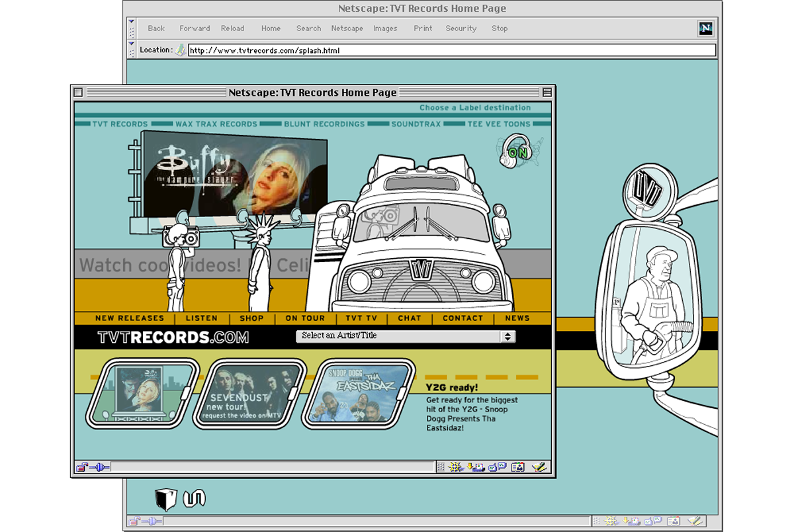Click the bookmark icon beside Location
Viewport: 794px width, 532px height.
pos(180,50)
